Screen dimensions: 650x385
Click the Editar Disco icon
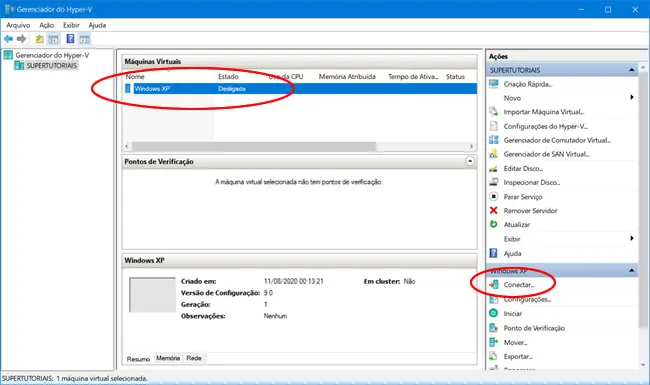pyautogui.click(x=494, y=168)
